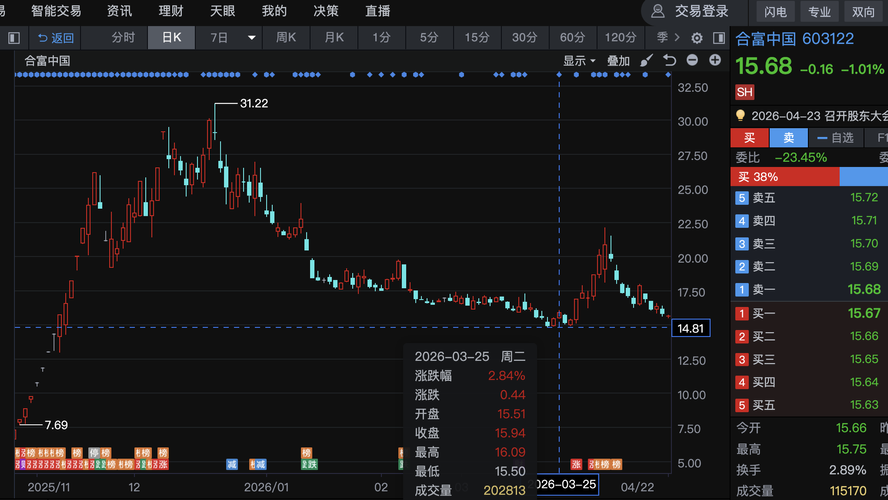Click the grey 停 event marker

pos(93,453)
